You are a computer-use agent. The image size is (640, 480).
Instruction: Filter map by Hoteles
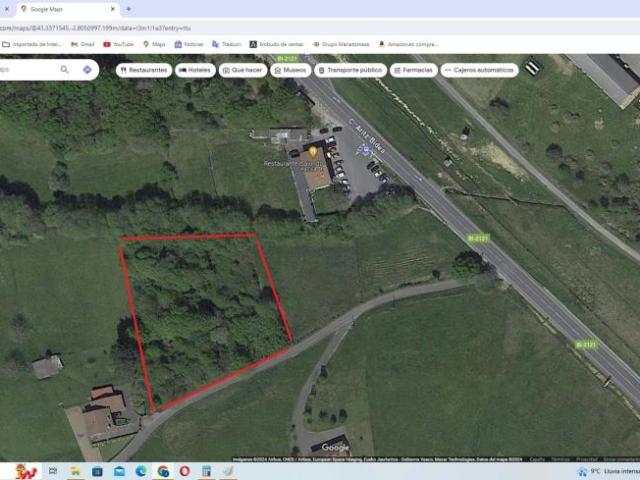pos(195,70)
